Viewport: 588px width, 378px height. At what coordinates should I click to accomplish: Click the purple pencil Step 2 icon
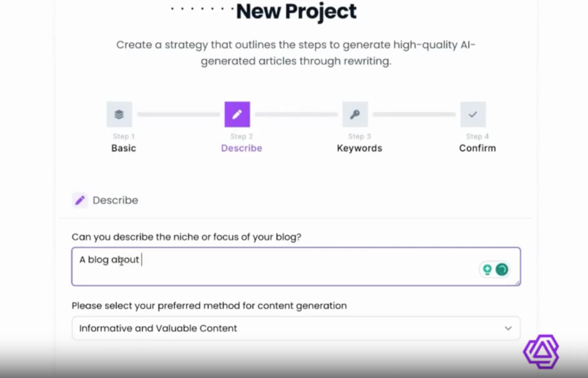coord(237,114)
